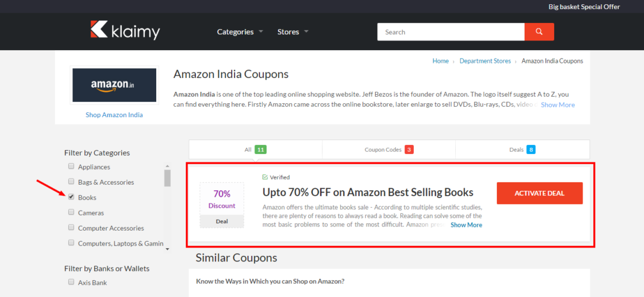Focus the Search input field

450,32
